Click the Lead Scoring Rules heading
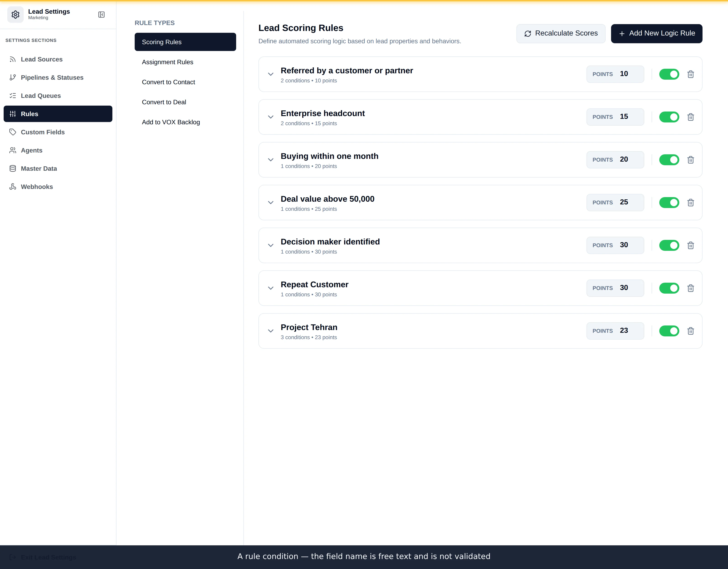 pyautogui.click(x=301, y=28)
